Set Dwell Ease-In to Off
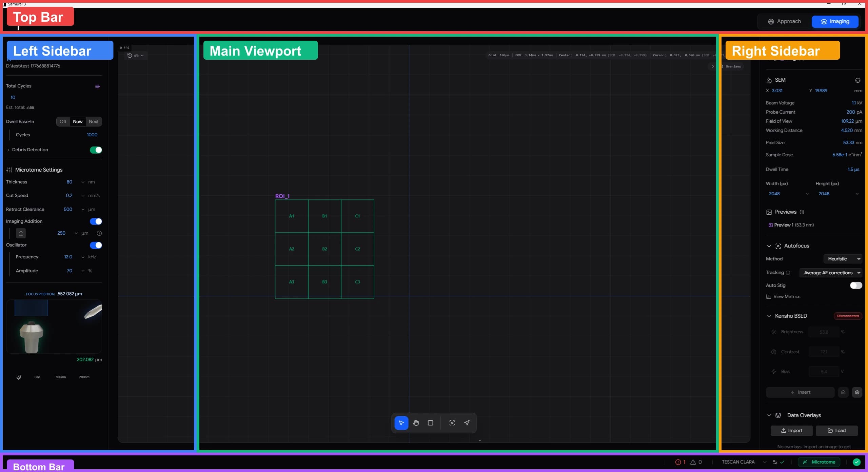The width and height of the screenshot is (868, 472). 63,121
